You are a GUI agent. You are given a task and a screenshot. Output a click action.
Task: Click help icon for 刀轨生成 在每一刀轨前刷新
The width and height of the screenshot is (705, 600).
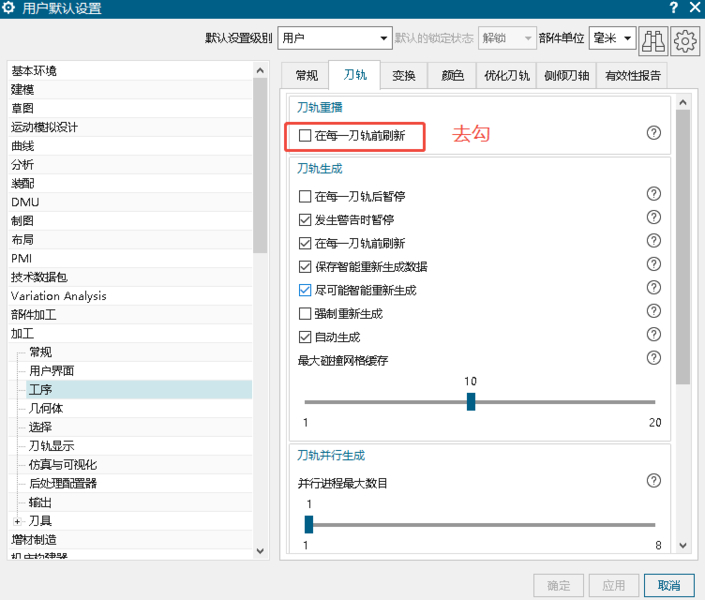click(x=653, y=241)
